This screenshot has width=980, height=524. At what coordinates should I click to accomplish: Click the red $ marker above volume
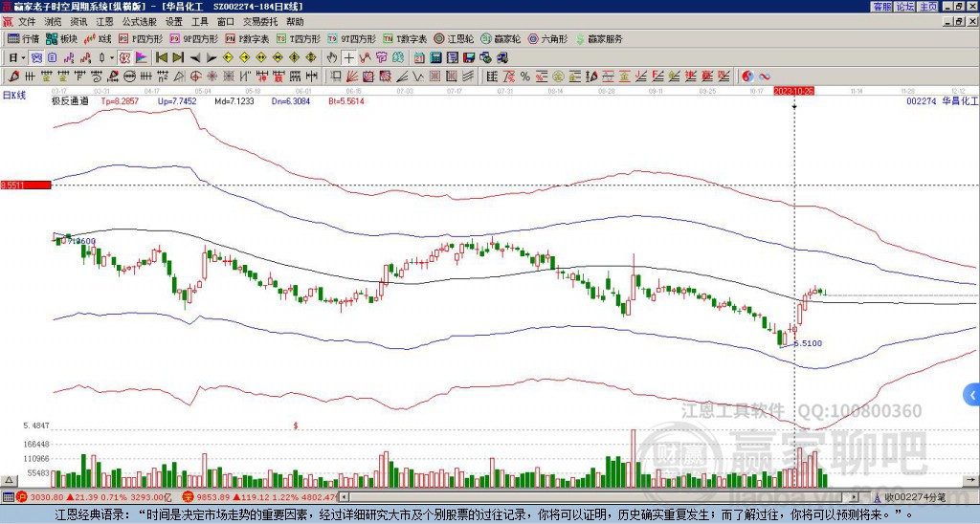click(x=296, y=426)
